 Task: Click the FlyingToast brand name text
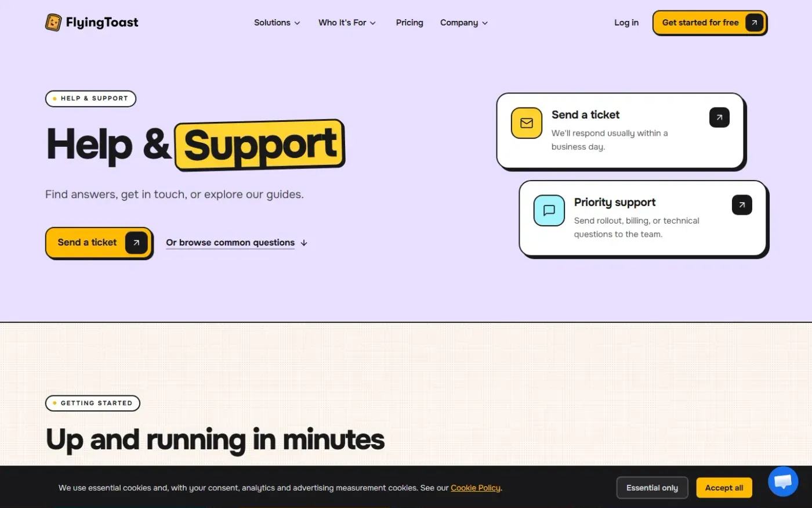[x=102, y=23]
